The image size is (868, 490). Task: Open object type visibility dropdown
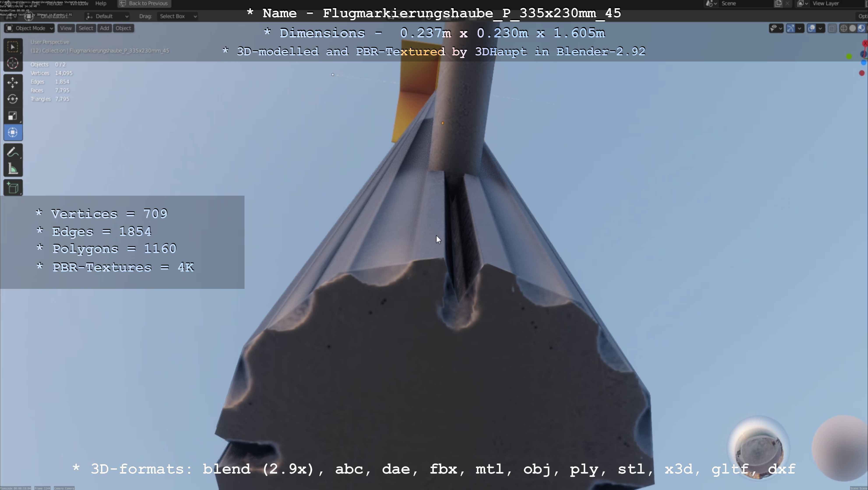pyautogui.click(x=776, y=28)
